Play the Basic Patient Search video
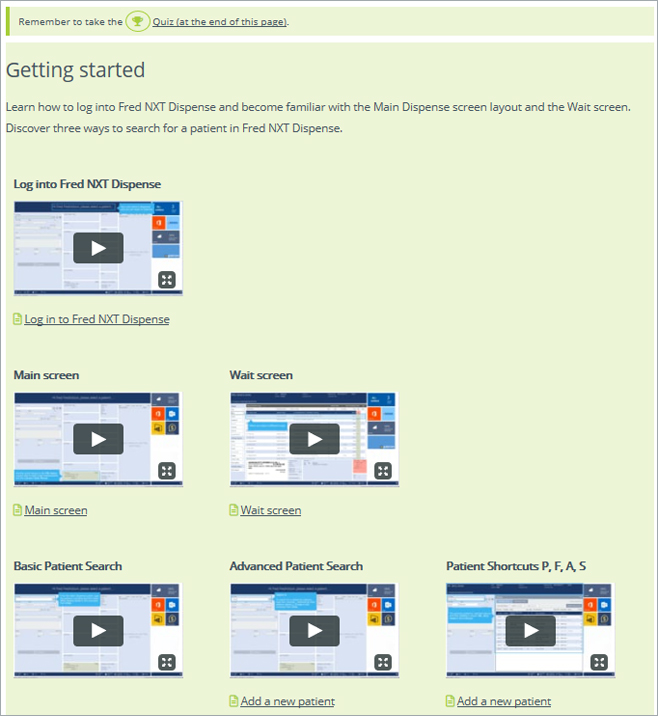The height and width of the screenshot is (716, 658). 98,631
